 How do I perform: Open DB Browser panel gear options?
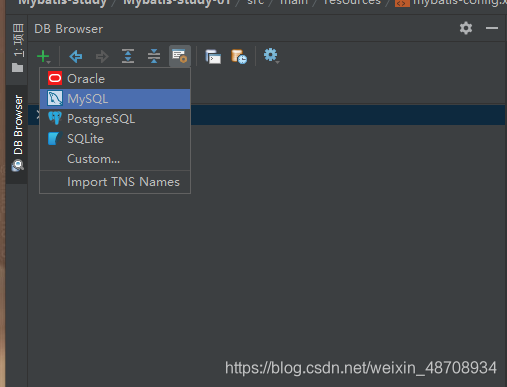tap(466, 28)
